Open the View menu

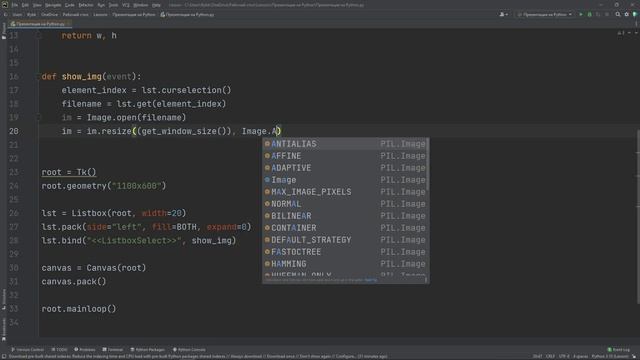[x=37, y=5]
